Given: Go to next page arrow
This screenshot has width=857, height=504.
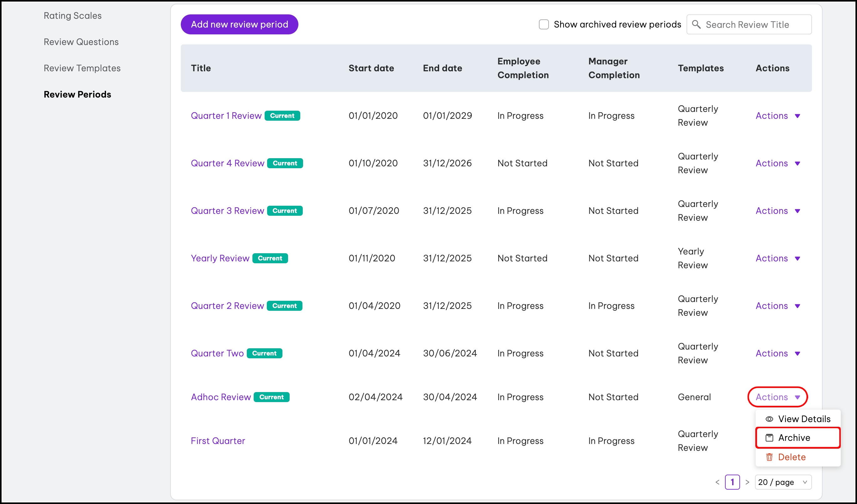Looking at the screenshot, I should point(747,482).
